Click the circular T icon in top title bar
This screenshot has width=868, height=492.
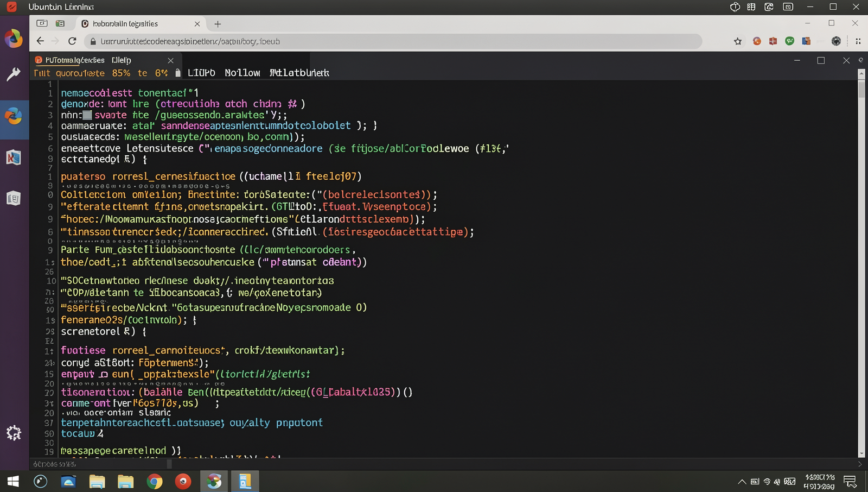tap(735, 7)
